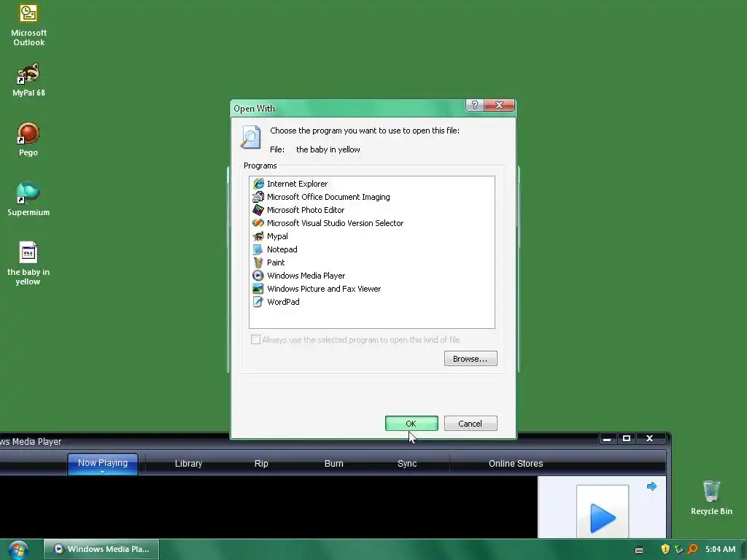Click the 'WordPad' label in list

[284, 301]
